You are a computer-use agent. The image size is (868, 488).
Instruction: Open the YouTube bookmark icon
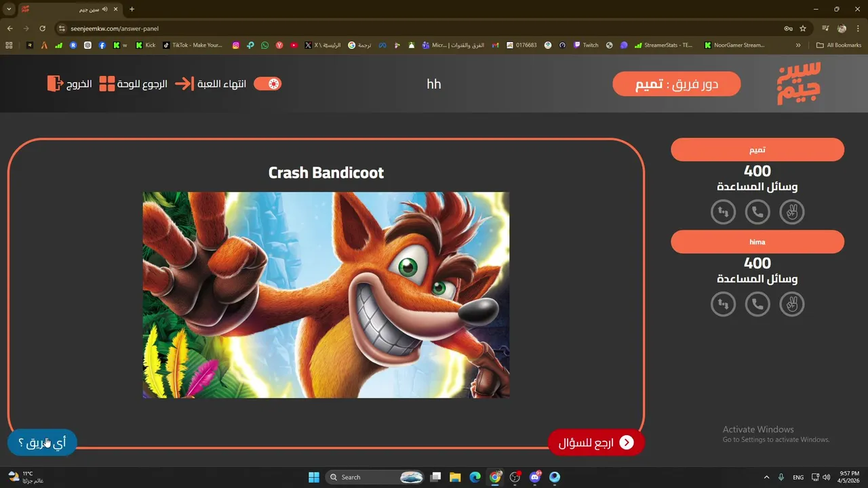click(294, 45)
